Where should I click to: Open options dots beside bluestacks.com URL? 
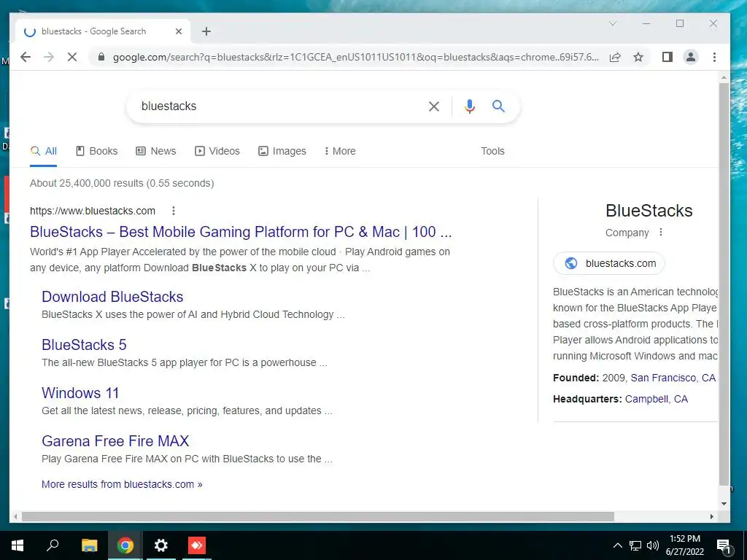coord(174,211)
